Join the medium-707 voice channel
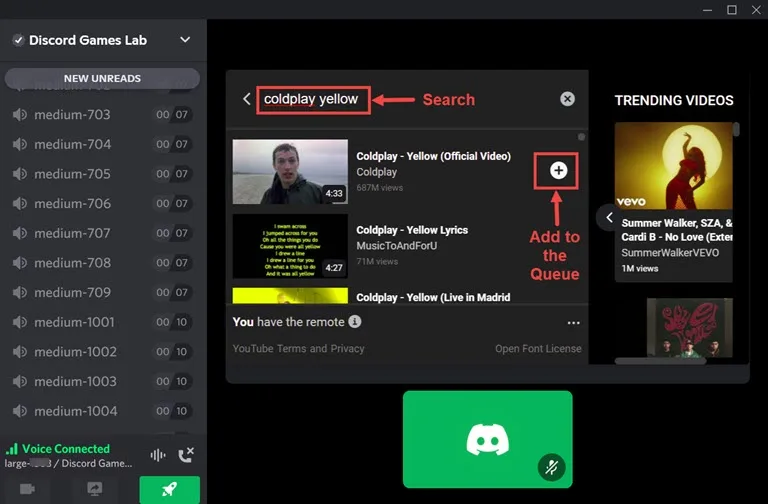 coord(102,233)
